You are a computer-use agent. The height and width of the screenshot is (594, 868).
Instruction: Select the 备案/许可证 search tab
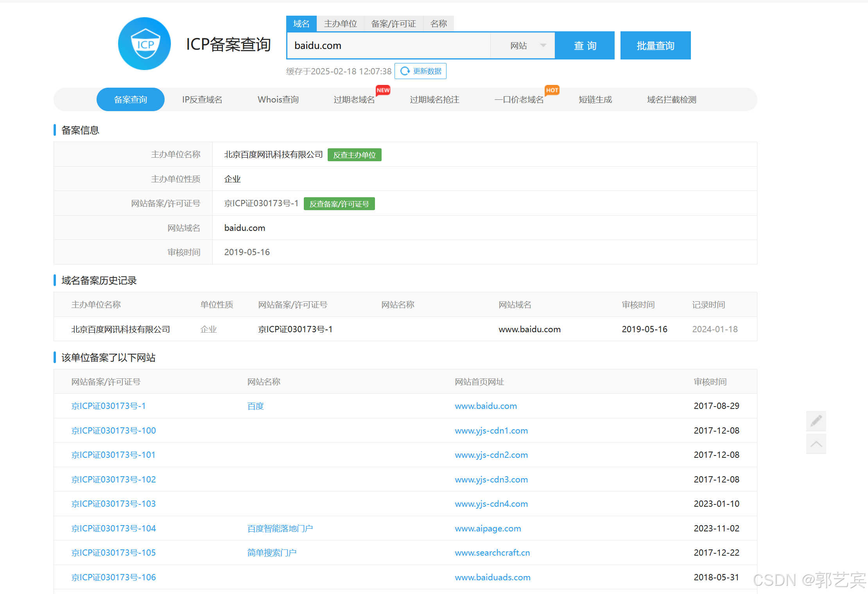click(393, 24)
